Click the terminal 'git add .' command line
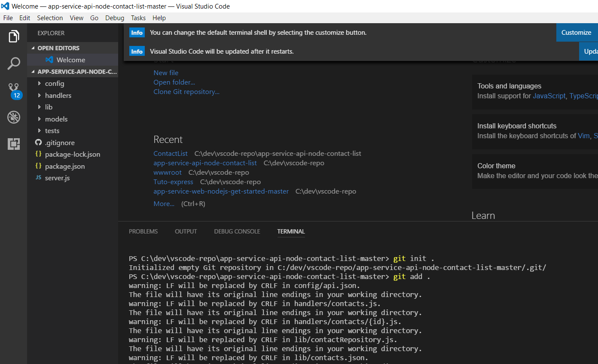 point(280,276)
